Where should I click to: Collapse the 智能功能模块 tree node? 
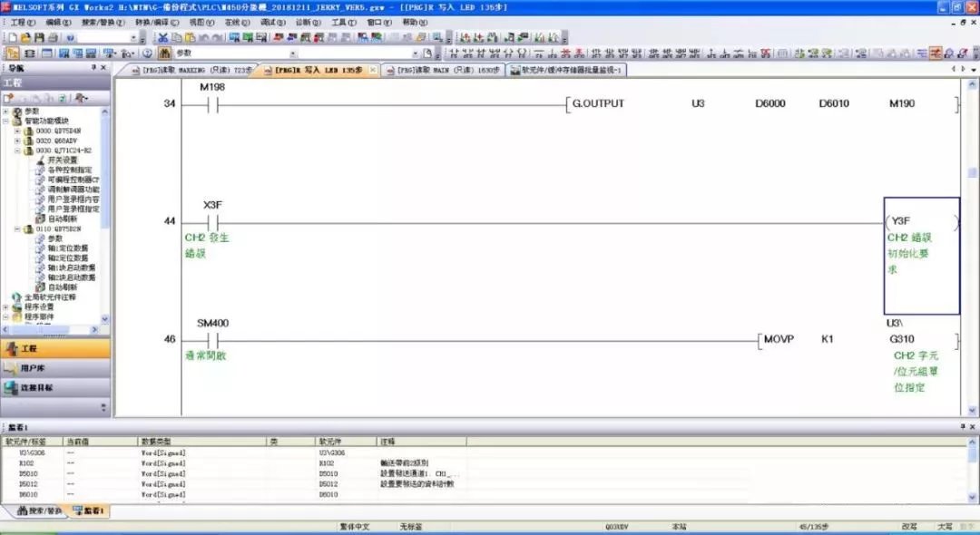click(7, 121)
